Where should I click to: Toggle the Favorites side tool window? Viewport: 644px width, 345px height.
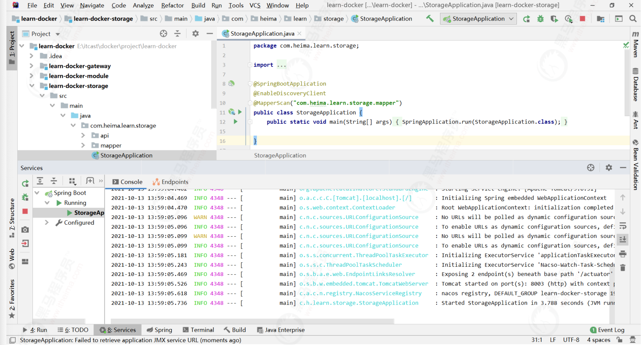coord(12,299)
